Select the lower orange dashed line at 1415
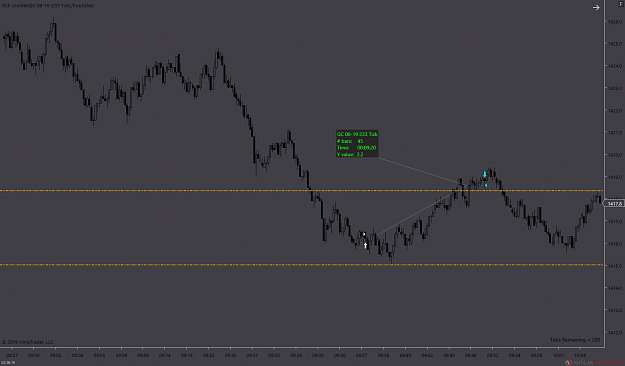 pos(301,265)
